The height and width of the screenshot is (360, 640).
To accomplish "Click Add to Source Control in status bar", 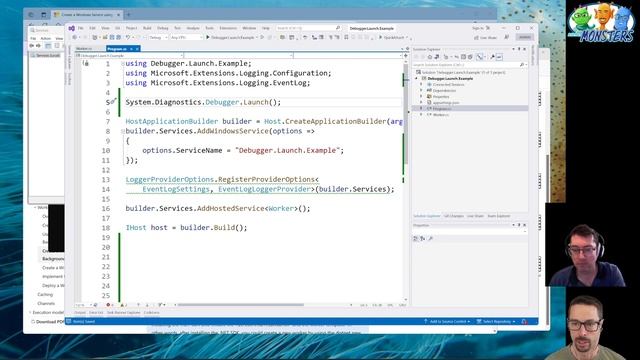I will point(447,322).
